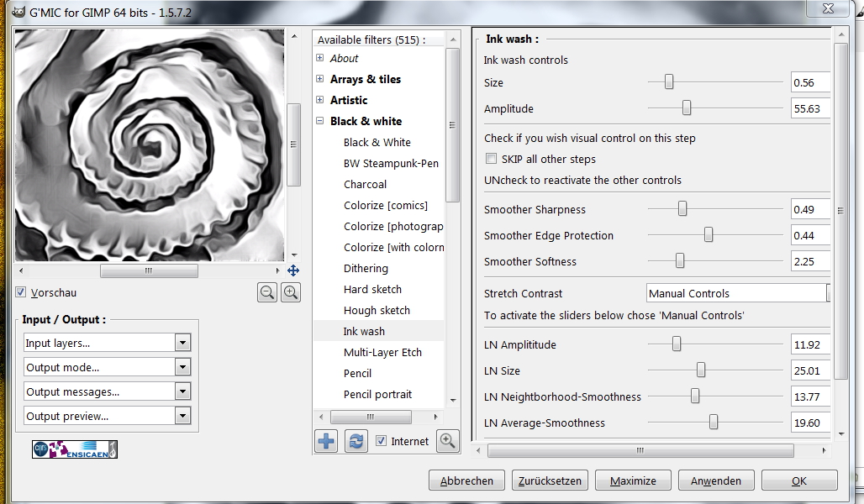Click the ENSICAEN logo image

[75, 449]
